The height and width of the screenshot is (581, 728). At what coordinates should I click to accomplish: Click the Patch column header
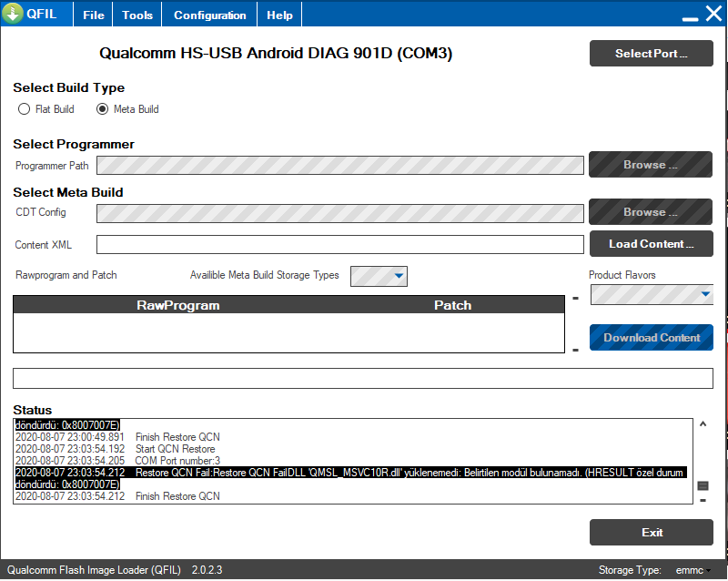tap(452, 305)
